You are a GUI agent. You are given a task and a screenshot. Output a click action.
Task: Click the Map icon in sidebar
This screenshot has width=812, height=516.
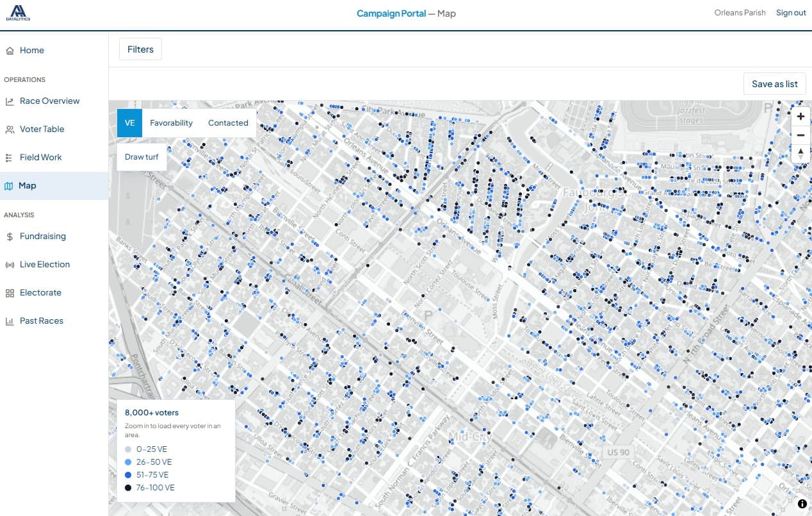[x=8, y=186]
